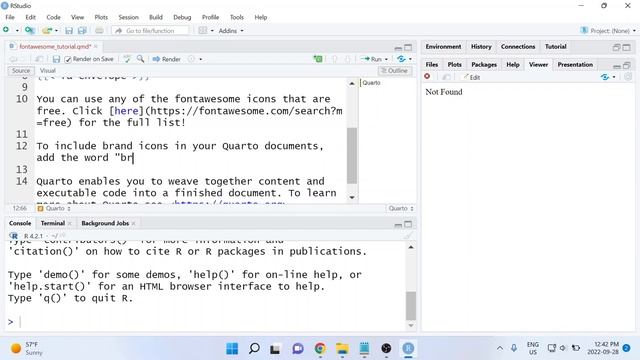Viewport: 640px width, 360px height.
Task: Open the render options dropdown arrow
Action: tap(200, 59)
